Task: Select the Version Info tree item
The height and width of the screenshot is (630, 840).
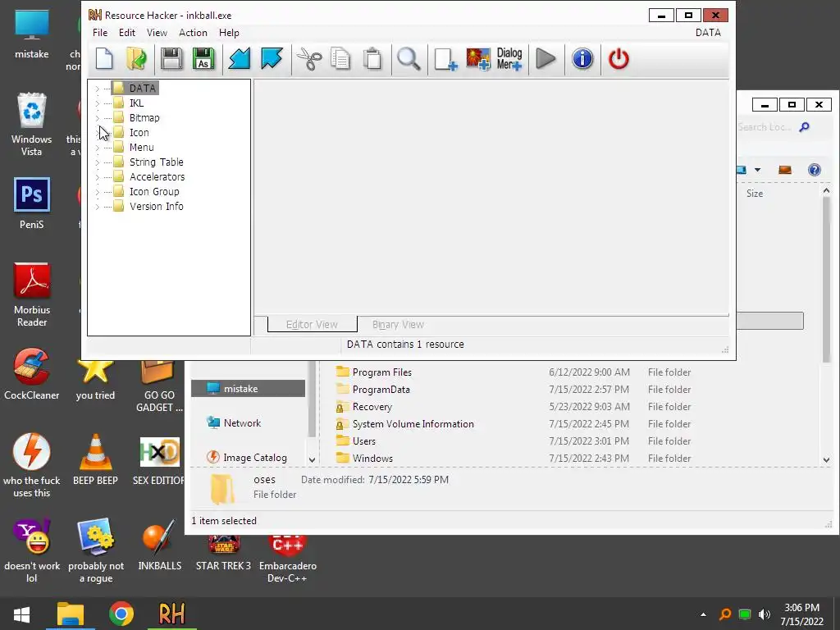Action: (x=148, y=206)
